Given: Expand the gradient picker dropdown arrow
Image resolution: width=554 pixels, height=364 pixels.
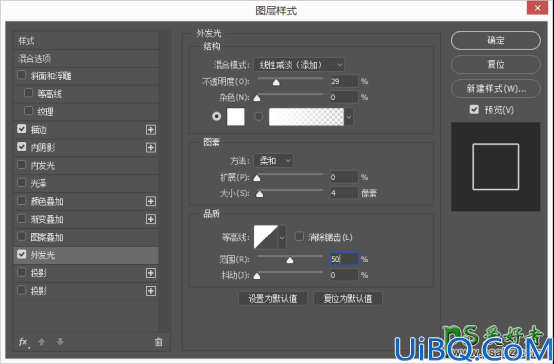Looking at the screenshot, I should point(349,117).
